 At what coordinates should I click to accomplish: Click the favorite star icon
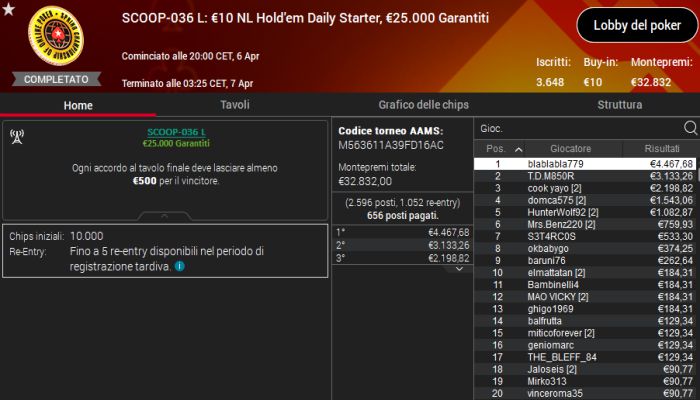tap(8, 9)
